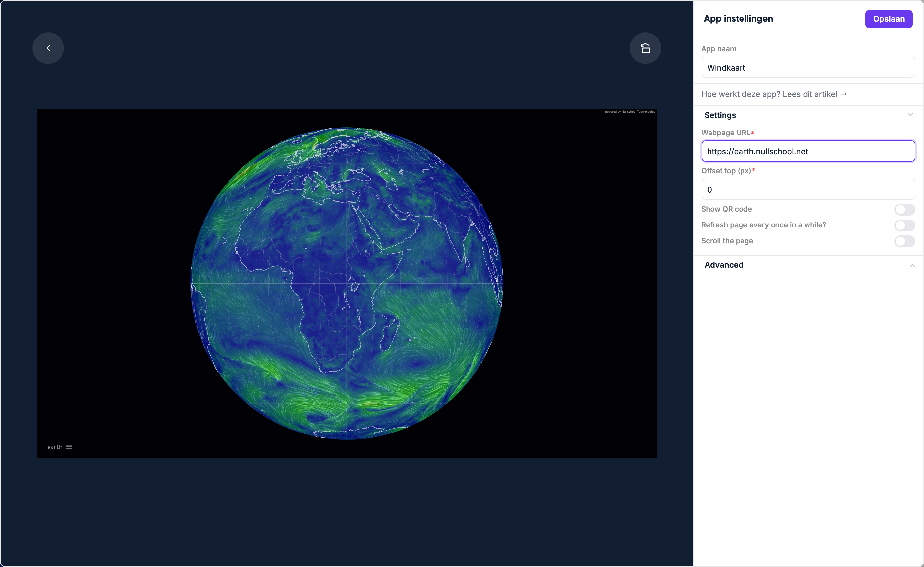Open the earth hamburger menu icon

[69, 447]
